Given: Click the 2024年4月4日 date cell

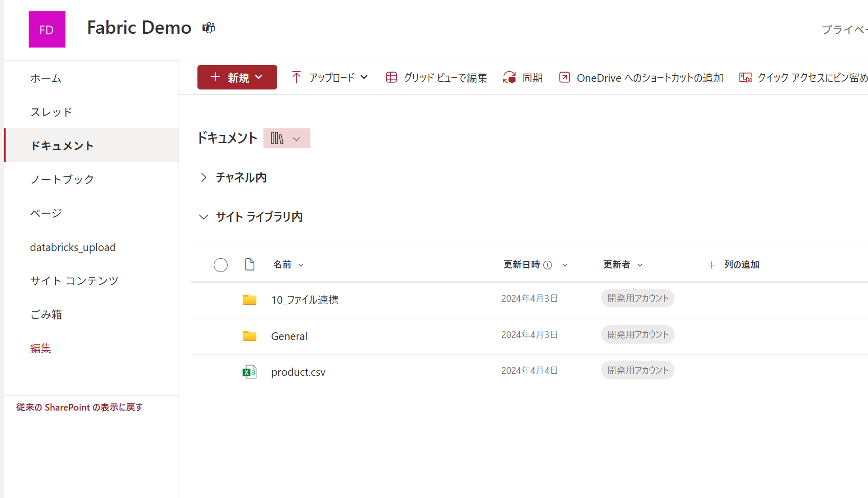Looking at the screenshot, I should pos(529,370).
